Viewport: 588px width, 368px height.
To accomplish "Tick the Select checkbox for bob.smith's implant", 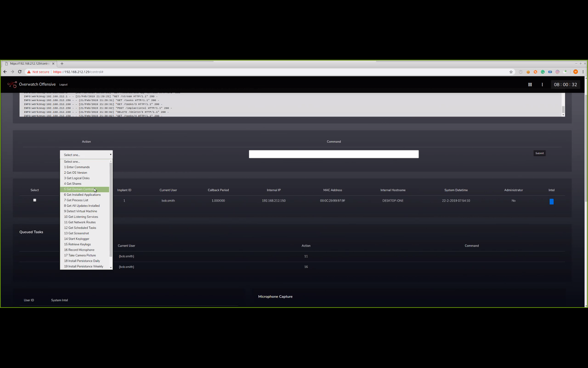I will tap(35, 200).
